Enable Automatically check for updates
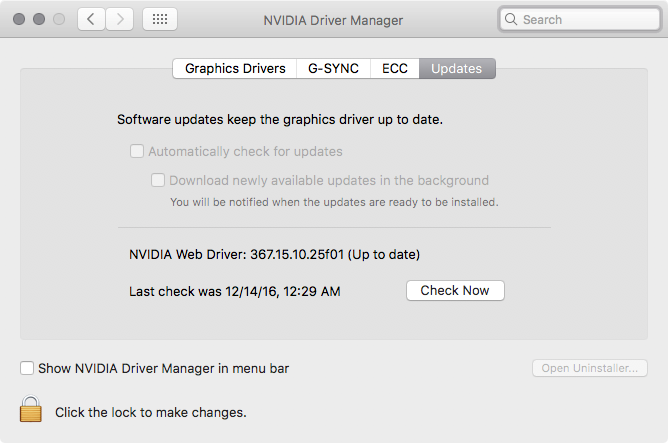 tap(136, 152)
